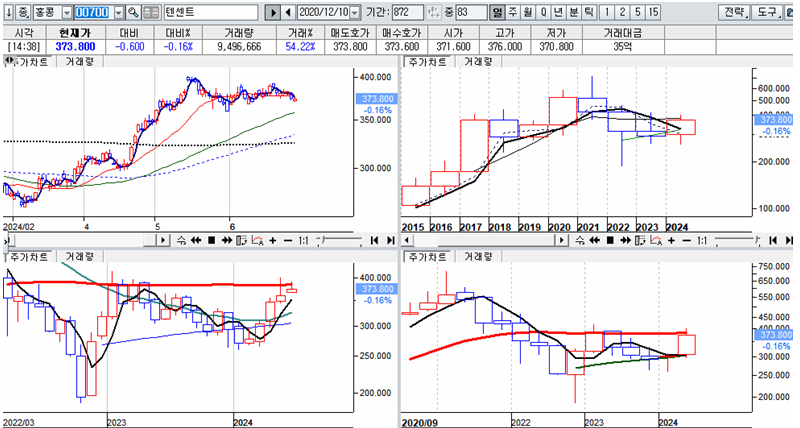The height and width of the screenshot is (428, 800).
Task: Click the magnifier stock search icon
Action: click(133, 12)
